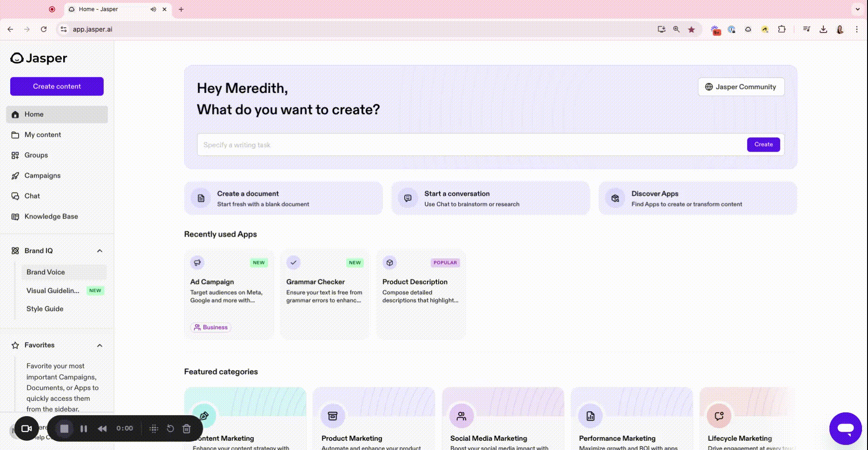
Task: Open the tab list dropdown chevron
Action: click(857, 9)
